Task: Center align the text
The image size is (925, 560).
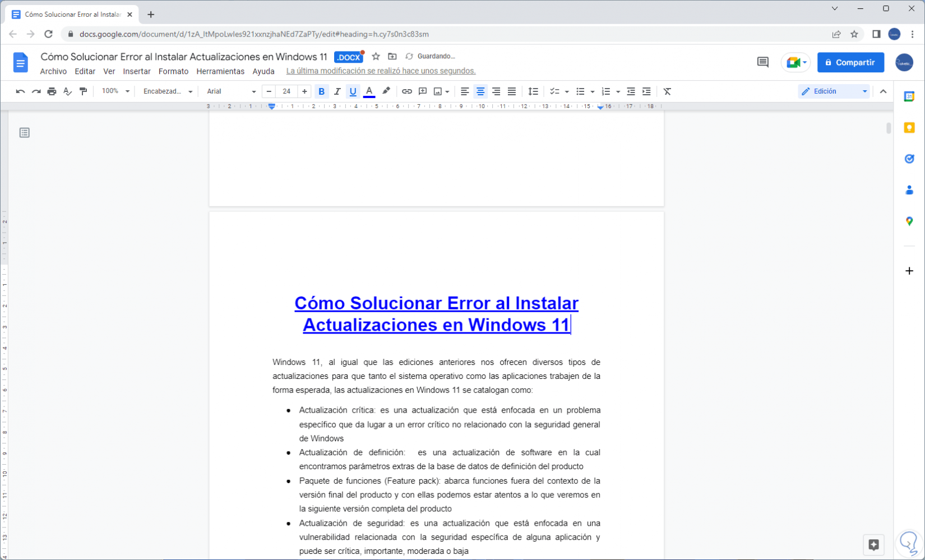Action: [x=480, y=91]
